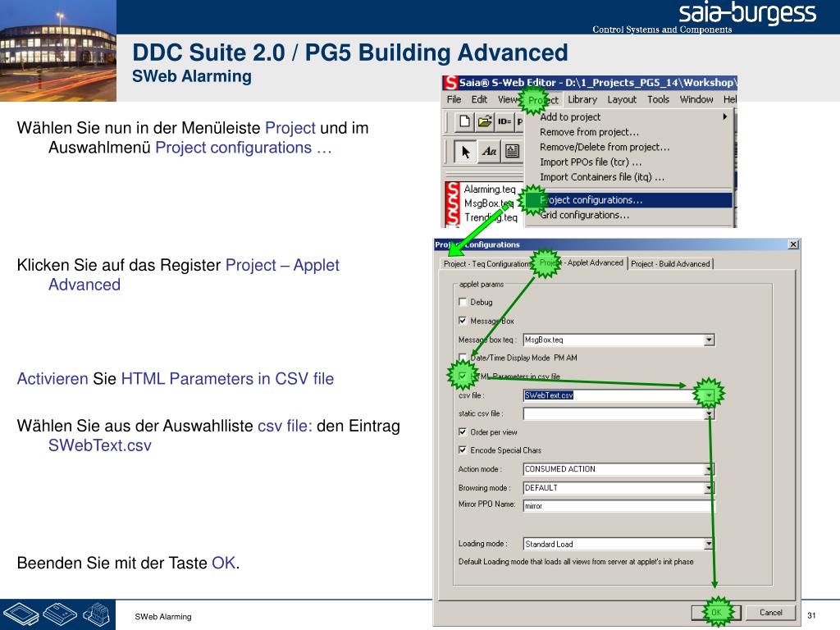Screen dimensions: 840x630
Task: Toggle Date/Time Display Mode PM AM checkbox
Action: coord(463,358)
